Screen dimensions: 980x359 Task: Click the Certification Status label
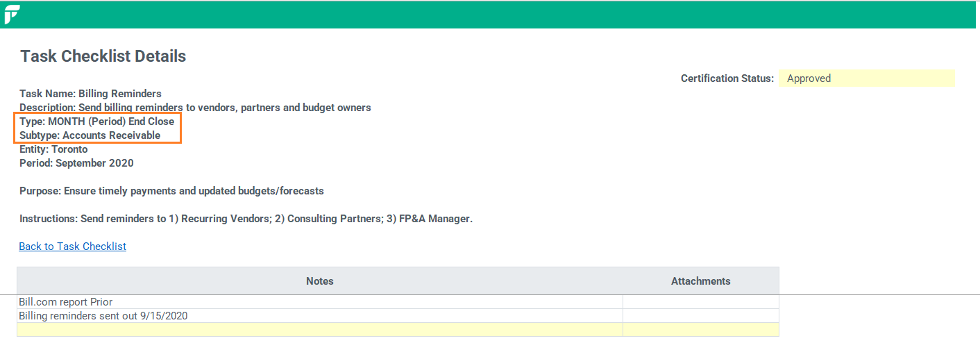point(727,78)
